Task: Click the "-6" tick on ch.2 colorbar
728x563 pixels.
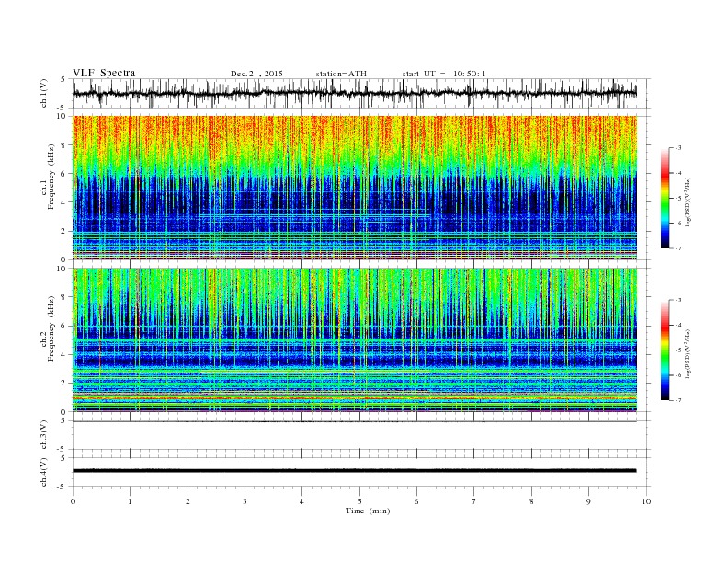Action: (x=677, y=375)
